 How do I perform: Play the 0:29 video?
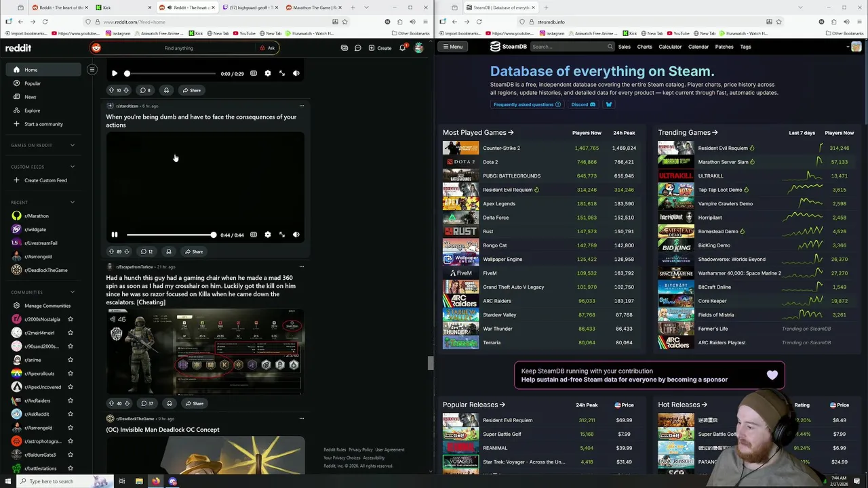(x=115, y=73)
